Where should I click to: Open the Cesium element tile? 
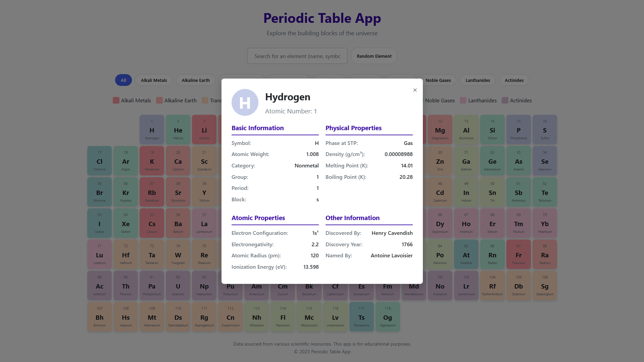pos(152,223)
